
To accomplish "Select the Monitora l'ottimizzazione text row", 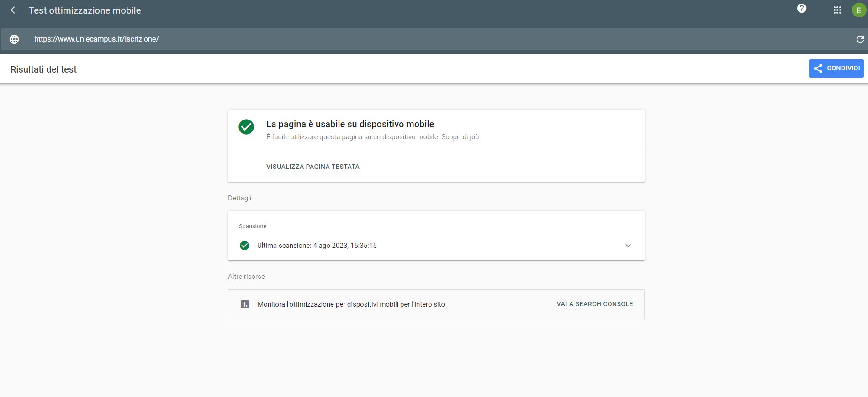I will [351, 304].
